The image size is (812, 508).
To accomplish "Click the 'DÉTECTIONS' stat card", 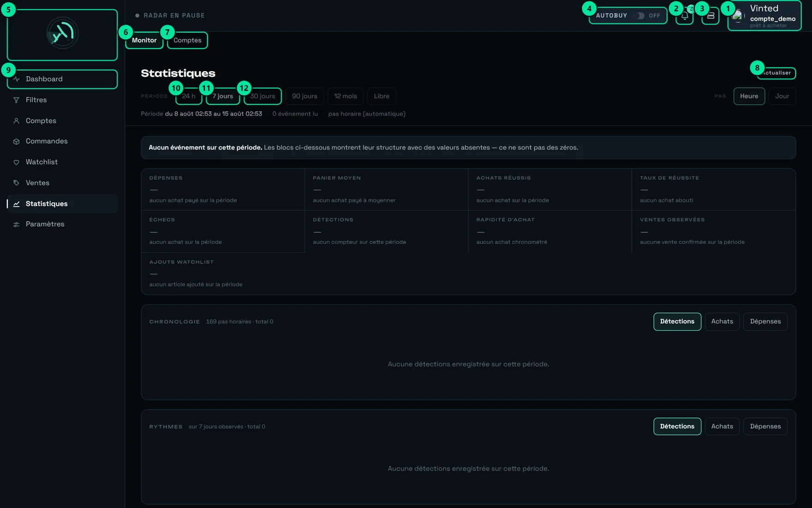I will coord(387,232).
